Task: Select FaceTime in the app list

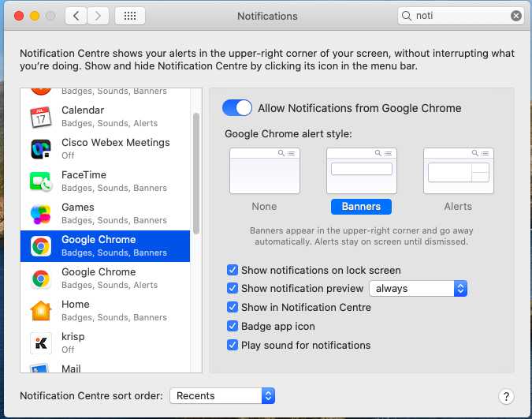Action: pos(105,181)
